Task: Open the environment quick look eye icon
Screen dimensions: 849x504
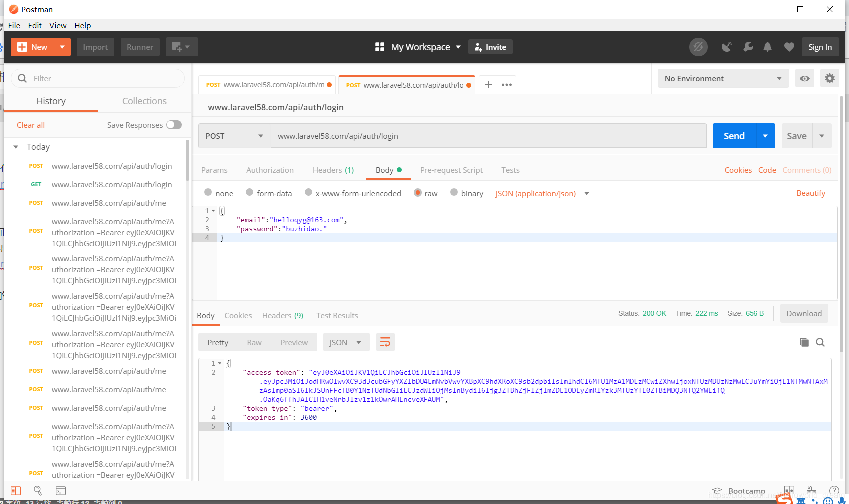Action: pos(805,78)
